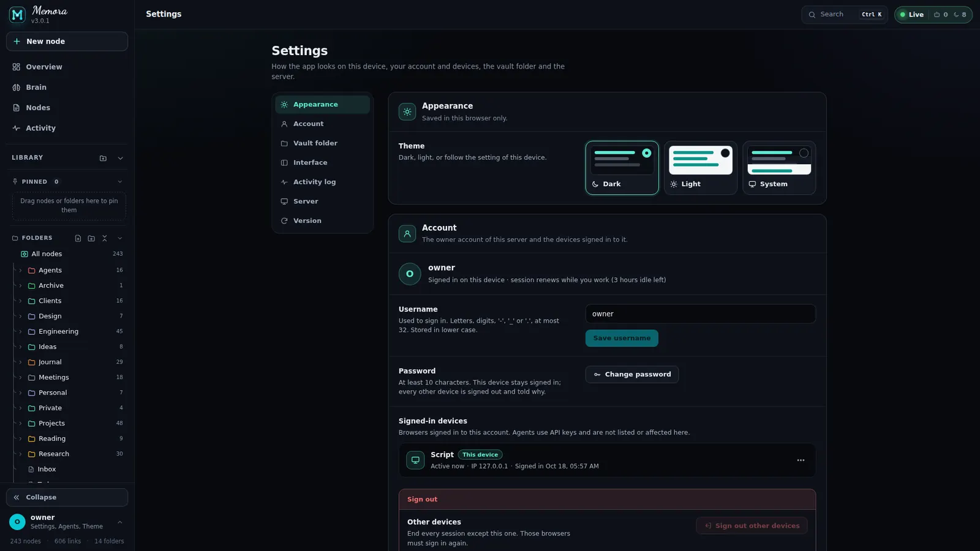Expand the Engineering folder
Viewport: 980px width, 551px height.
point(20,331)
